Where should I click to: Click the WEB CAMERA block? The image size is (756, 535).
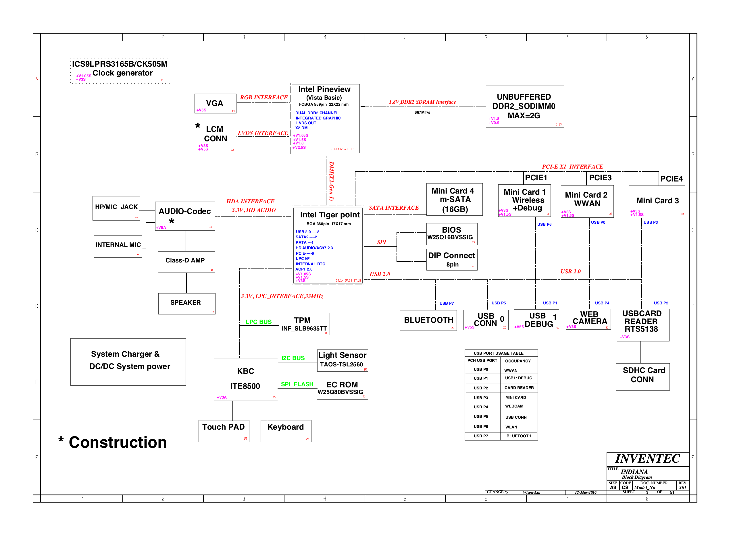588,319
